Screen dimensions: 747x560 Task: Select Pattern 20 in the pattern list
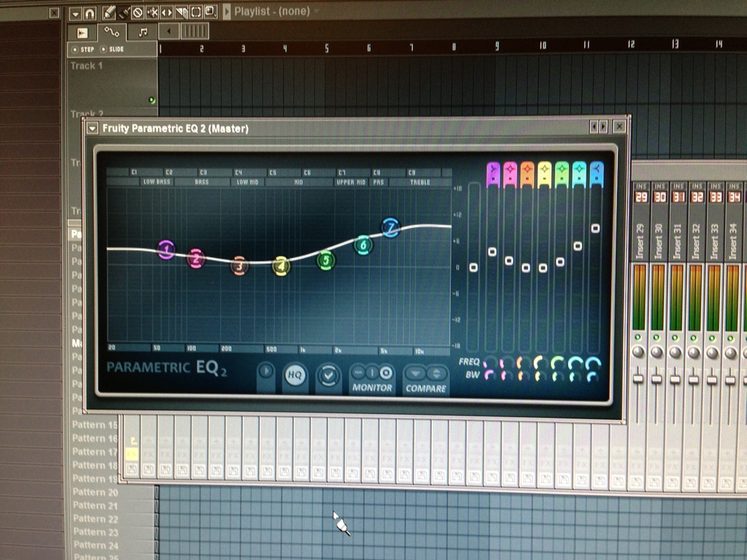click(95, 492)
